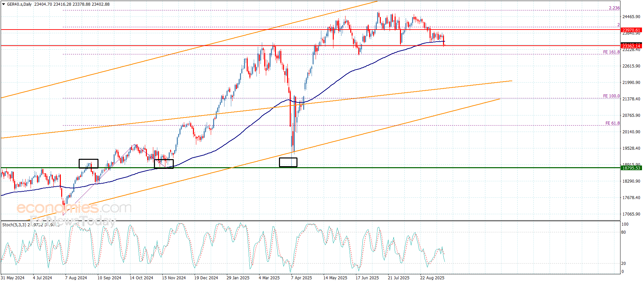Image resolution: width=644 pixels, height=282 pixels.
Task: Click the 15 Nov 2024 date label
Action: [174, 278]
